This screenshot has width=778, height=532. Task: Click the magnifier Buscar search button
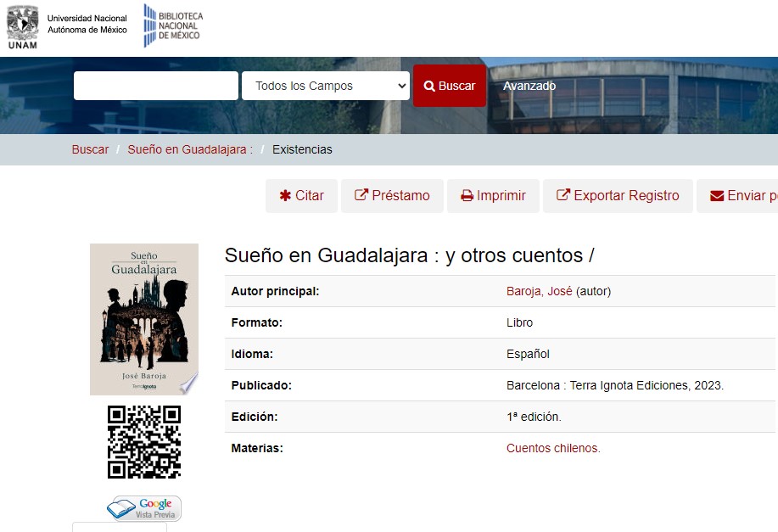(x=450, y=86)
